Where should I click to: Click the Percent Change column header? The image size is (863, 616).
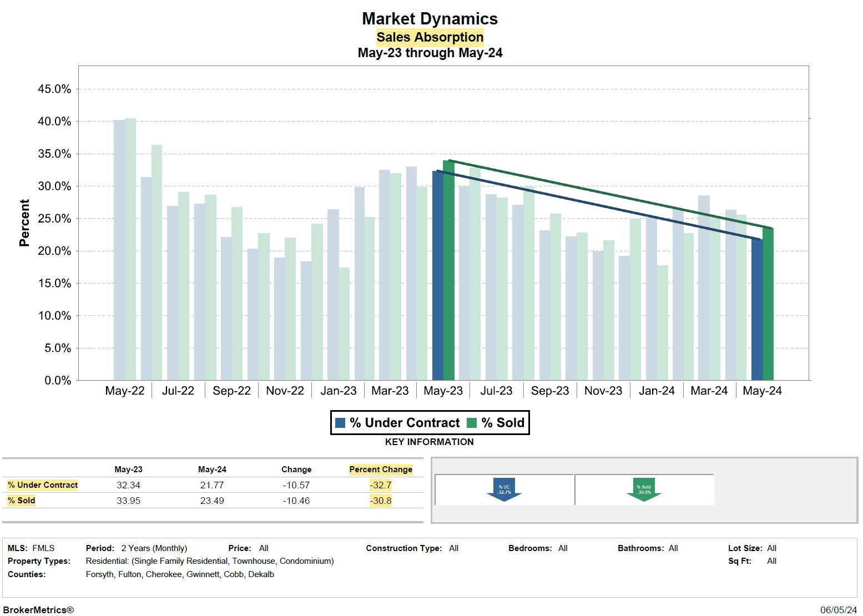(x=381, y=469)
